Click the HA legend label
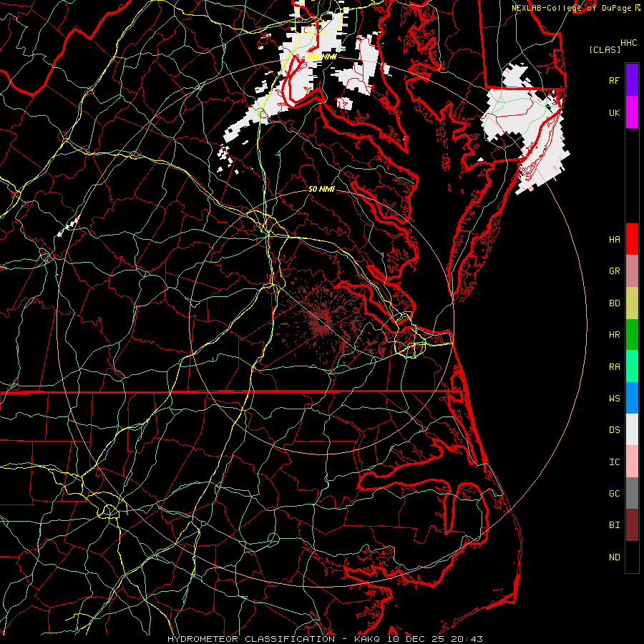644x644 pixels. (x=614, y=240)
